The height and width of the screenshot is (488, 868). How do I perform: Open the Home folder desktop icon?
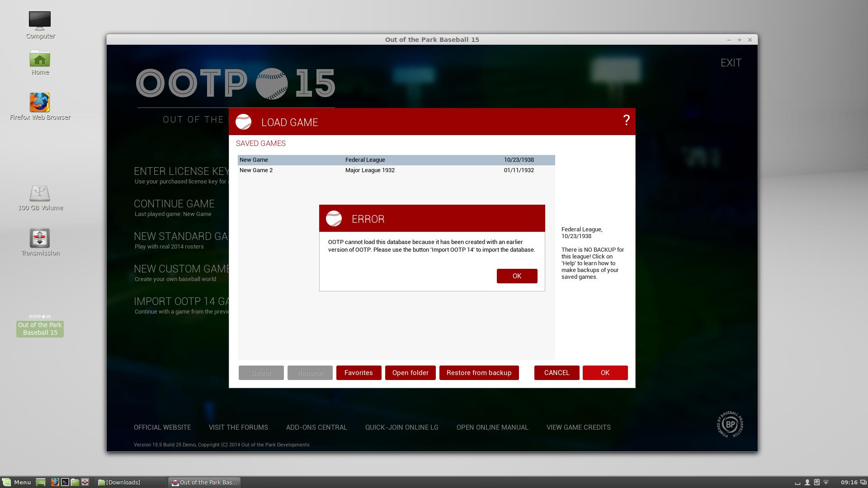(x=40, y=59)
